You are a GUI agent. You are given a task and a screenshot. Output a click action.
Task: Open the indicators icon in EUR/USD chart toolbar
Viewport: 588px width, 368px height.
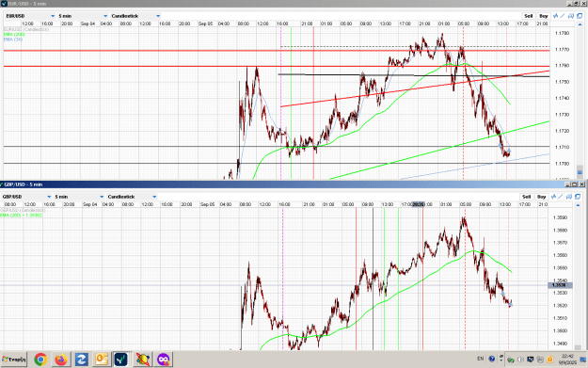pyautogui.click(x=555, y=16)
